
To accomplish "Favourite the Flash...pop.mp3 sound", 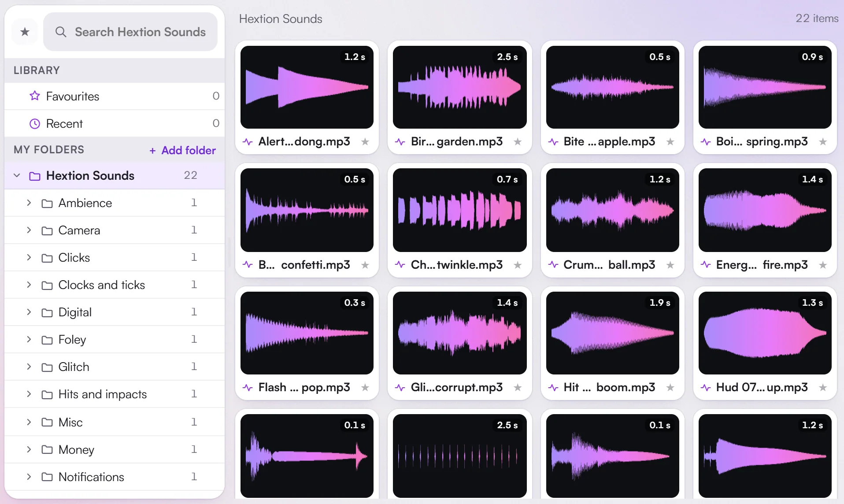I will coord(365,387).
